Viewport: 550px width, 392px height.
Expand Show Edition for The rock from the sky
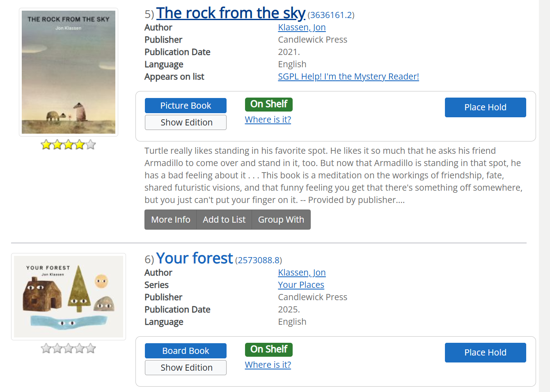pos(186,122)
